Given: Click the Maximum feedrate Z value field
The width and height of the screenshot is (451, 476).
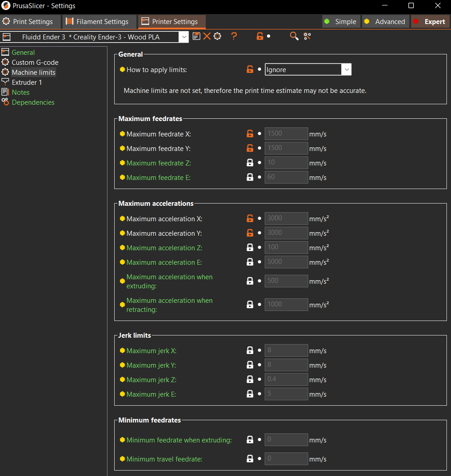Looking at the screenshot, I should 286,163.
